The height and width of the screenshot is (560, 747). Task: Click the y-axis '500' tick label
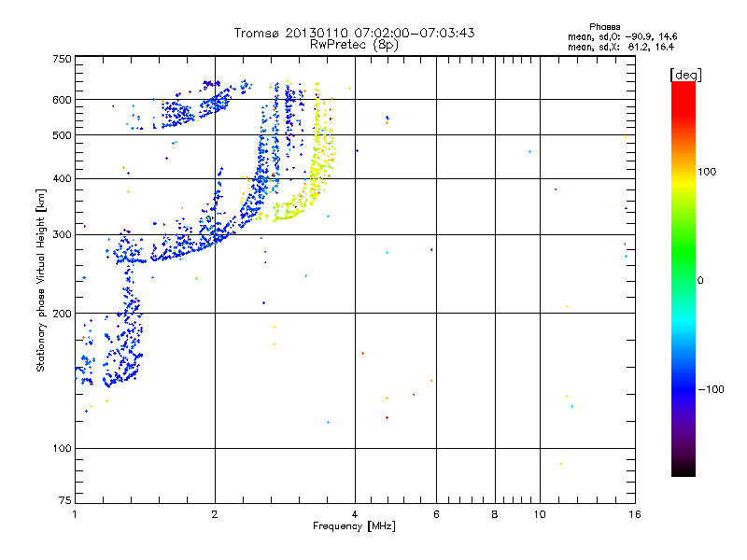62,135
